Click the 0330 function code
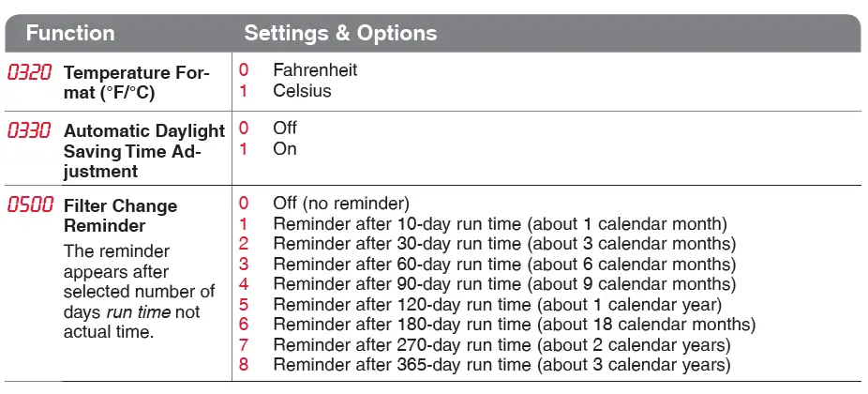Screen dimensions: 868x394 click(x=29, y=130)
